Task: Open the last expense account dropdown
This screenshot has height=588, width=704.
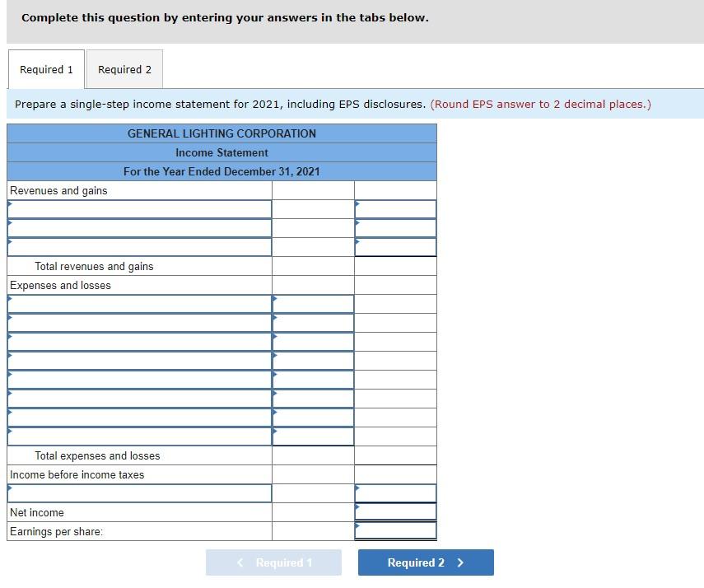Action: point(139,436)
